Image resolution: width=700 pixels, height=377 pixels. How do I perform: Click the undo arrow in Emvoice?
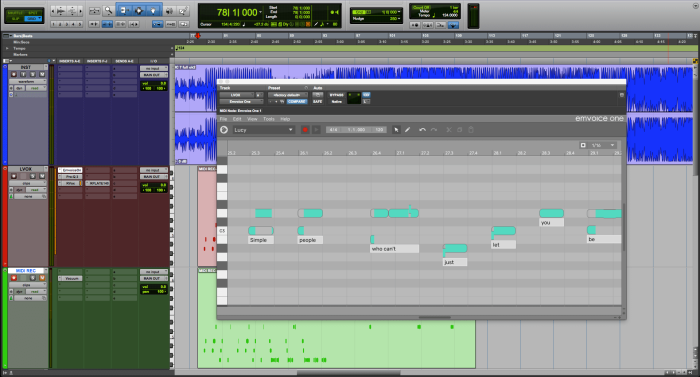pyautogui.click(x=422, y=130)
